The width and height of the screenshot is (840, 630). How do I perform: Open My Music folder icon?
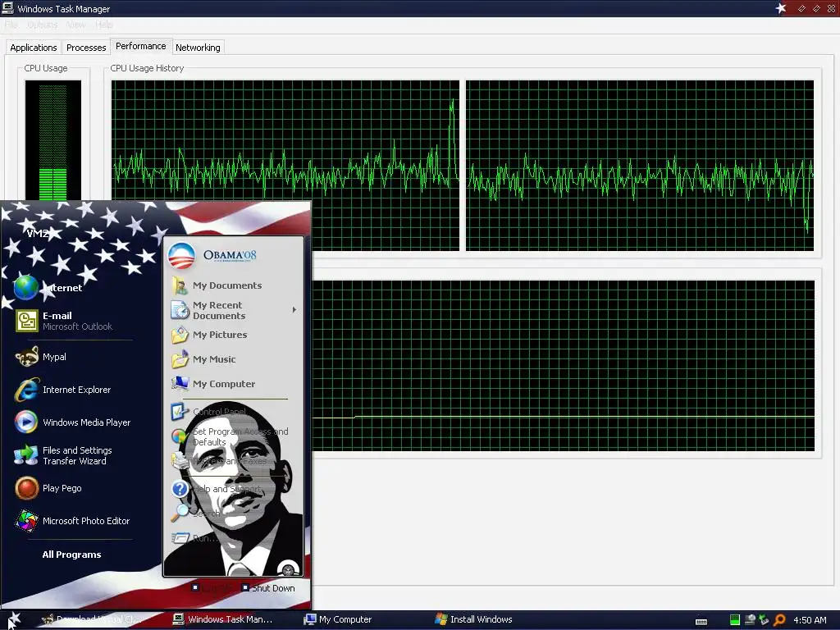pos(180,359)
